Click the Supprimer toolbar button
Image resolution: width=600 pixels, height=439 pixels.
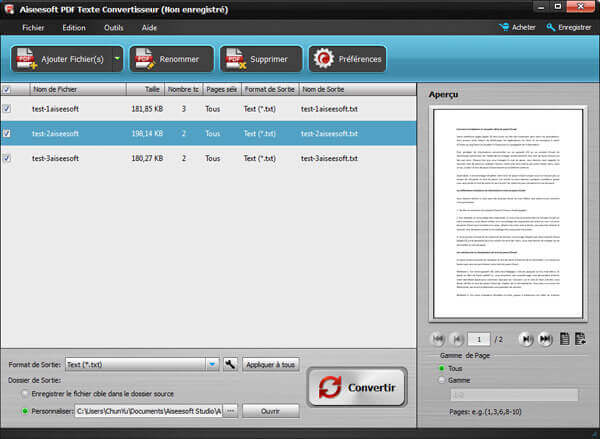click(x=261, y=59)
